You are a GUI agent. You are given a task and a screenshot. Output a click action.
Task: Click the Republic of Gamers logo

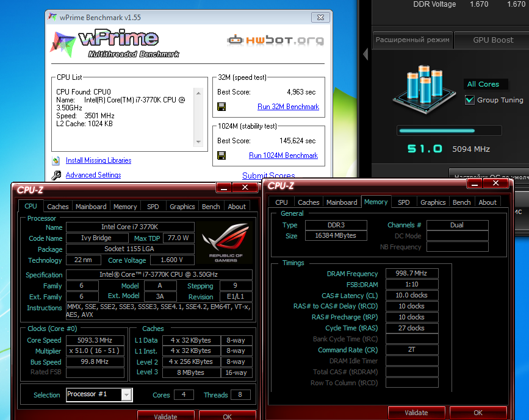point(226,243)
